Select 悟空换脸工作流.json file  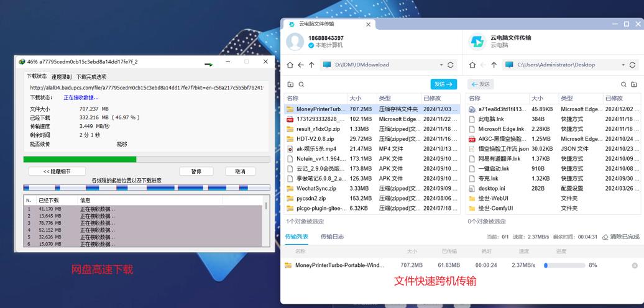(553, 149)
